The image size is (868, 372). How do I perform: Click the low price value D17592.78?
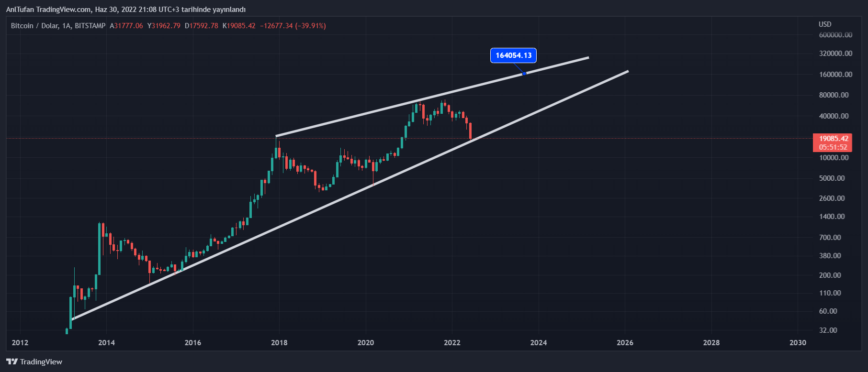point(202,26)
